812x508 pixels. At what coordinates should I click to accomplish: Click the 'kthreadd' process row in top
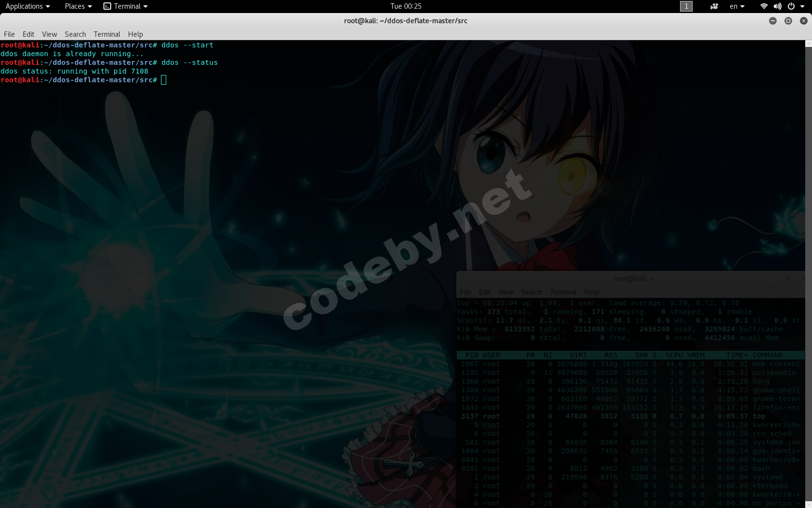(x=630, y=486)
